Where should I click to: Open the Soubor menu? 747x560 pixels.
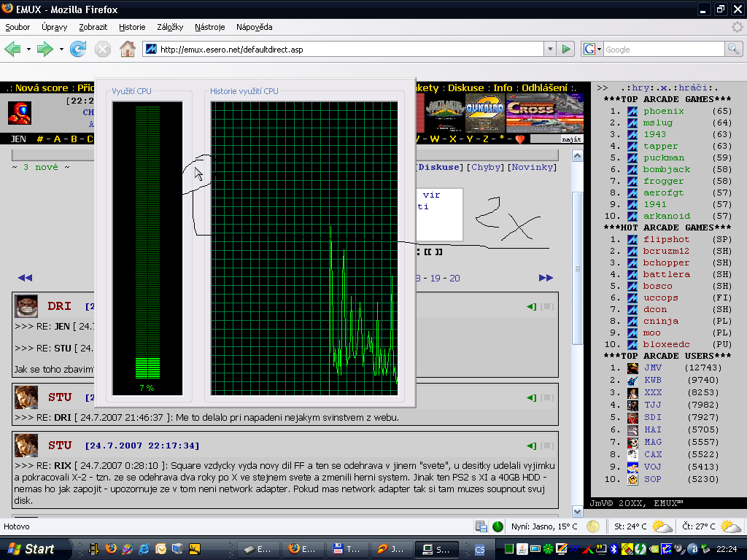(18, 27)
